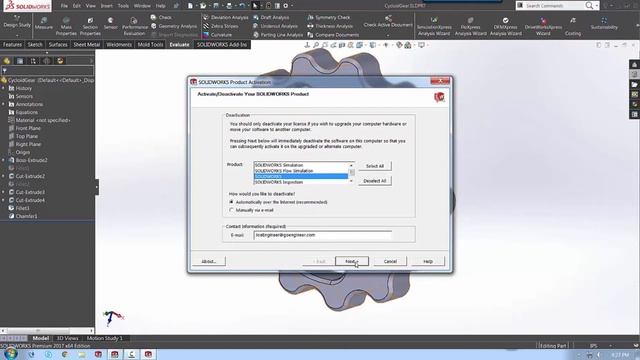Image resolution: width=640 pixels, height=360 pixels.
Task: Expand Cut-Extrude3 feature node
Action: pos(4,192)
